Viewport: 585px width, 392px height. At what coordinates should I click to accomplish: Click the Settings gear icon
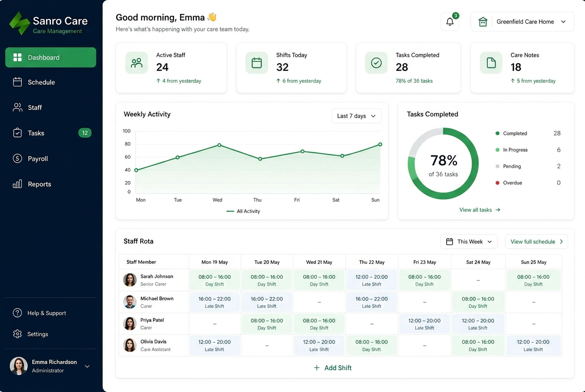[18, 334]
